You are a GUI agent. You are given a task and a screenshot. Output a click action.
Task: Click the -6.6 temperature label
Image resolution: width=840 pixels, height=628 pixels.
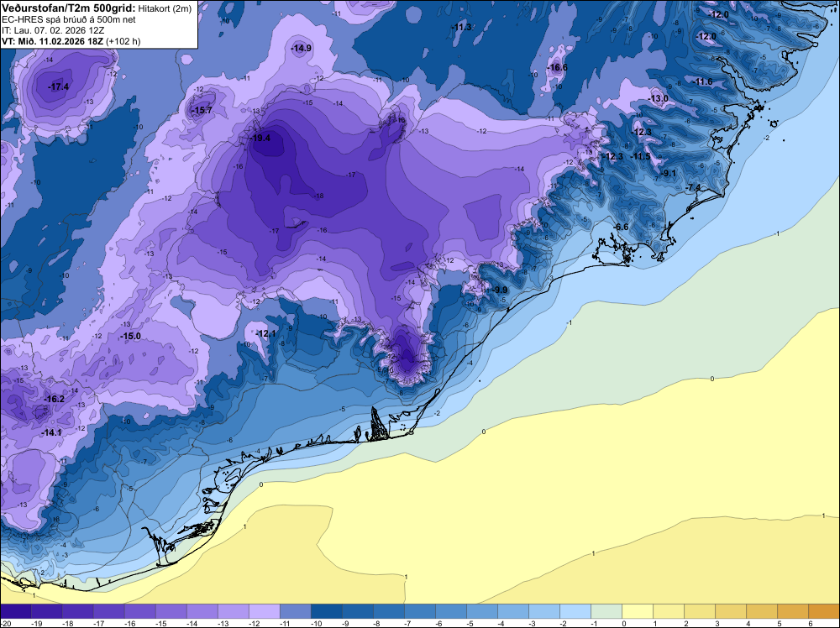(621, 227)
